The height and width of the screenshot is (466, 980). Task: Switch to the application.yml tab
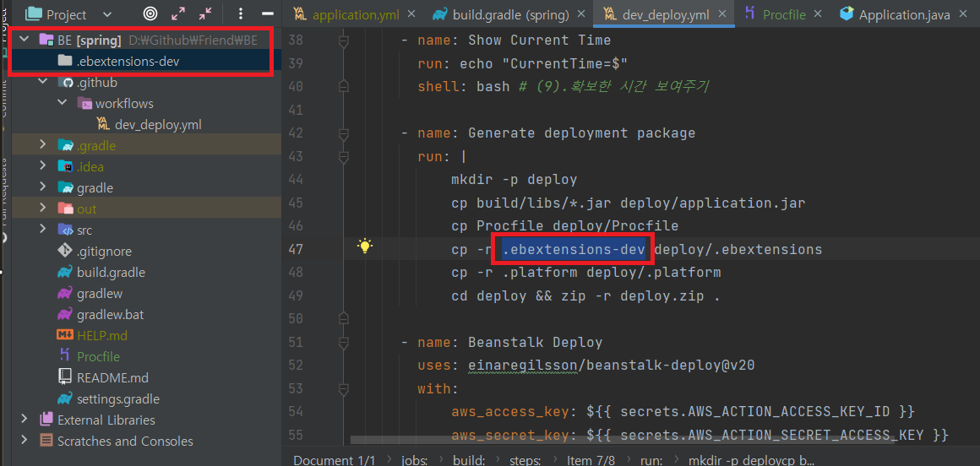pyautogui.click(x=347, y=14)
